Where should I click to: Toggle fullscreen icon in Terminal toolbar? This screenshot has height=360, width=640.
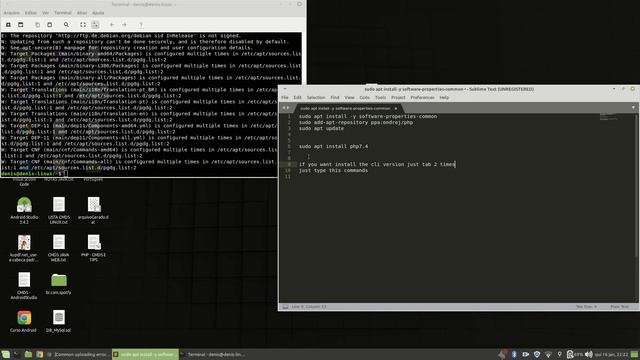[x=83, y=25]
